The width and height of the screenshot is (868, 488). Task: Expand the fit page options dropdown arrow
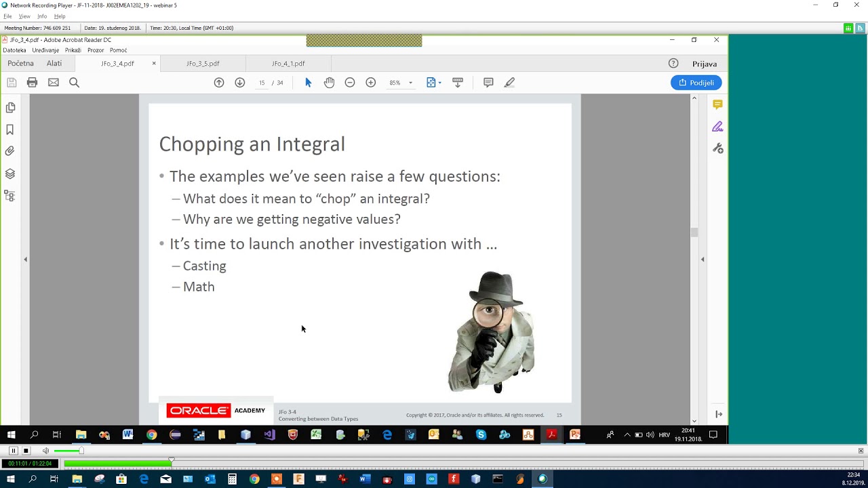[x=440, y=83]
